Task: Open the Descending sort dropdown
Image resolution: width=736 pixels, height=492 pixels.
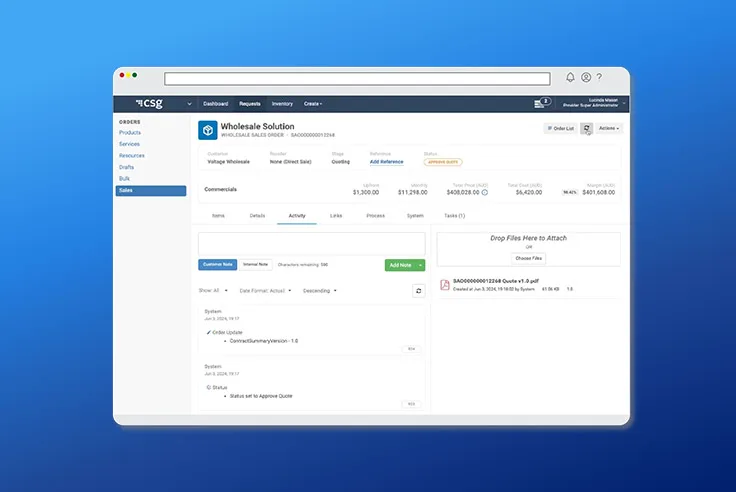Action: click(320, 291)
